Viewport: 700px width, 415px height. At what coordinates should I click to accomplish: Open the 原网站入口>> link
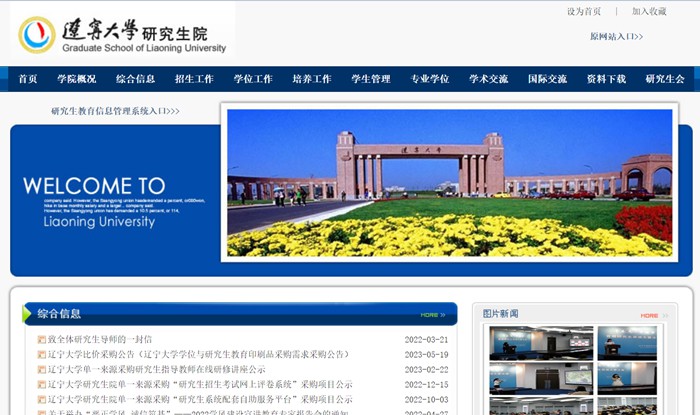click(617, 37)
